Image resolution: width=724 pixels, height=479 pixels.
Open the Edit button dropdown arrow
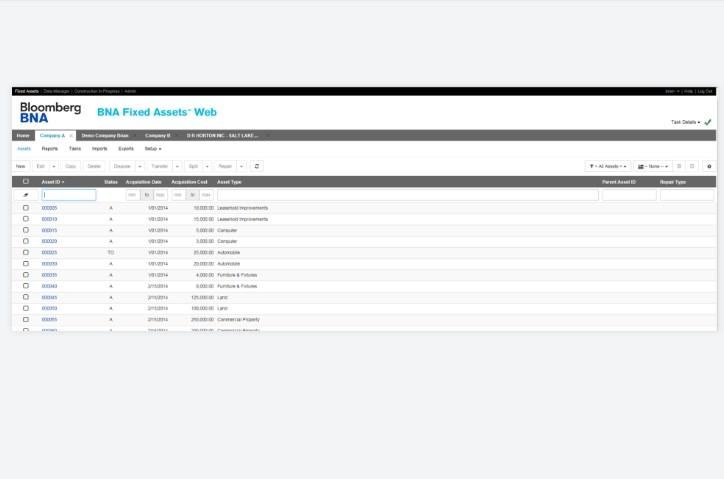tap(54, 166)
